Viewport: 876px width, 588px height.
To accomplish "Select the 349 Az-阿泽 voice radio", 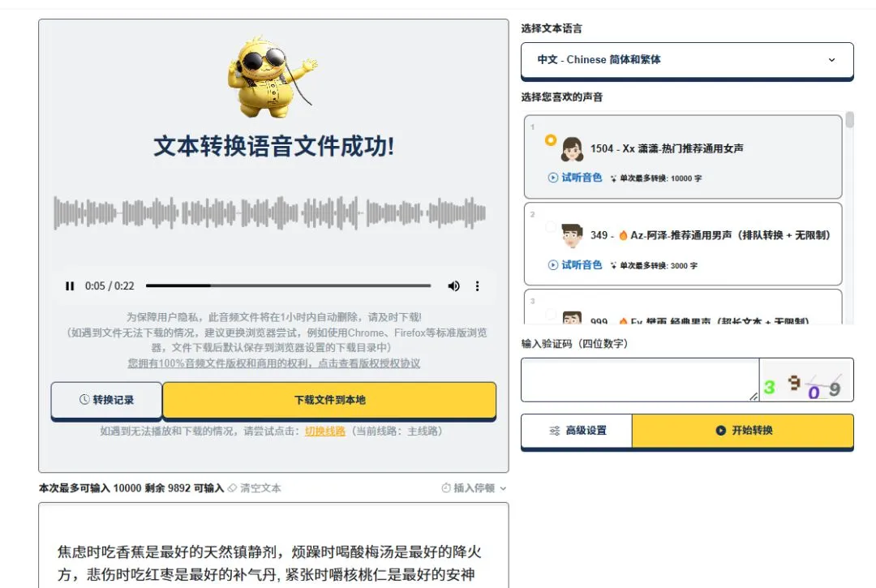I will point(550,226).
